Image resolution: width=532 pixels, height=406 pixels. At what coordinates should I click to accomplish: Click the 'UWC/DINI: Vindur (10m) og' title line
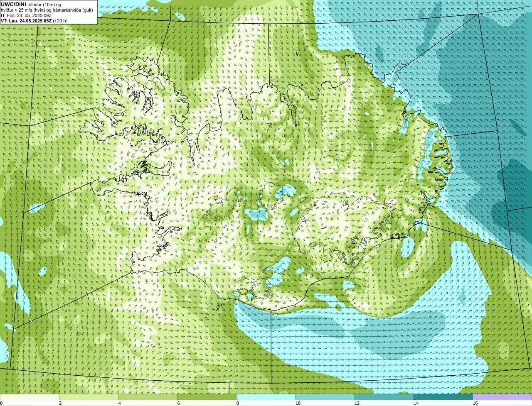click(x=31, y=5)
